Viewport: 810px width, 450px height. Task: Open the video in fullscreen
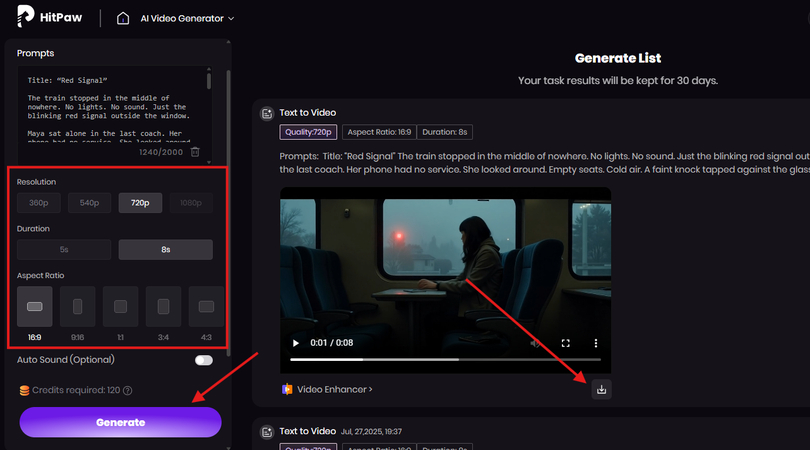coord(566,343)
